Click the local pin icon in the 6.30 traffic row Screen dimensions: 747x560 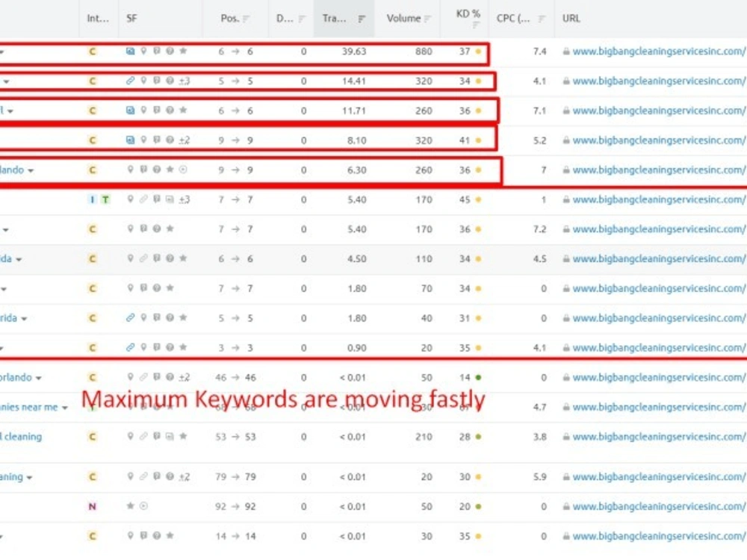click(x=130, y=169)
